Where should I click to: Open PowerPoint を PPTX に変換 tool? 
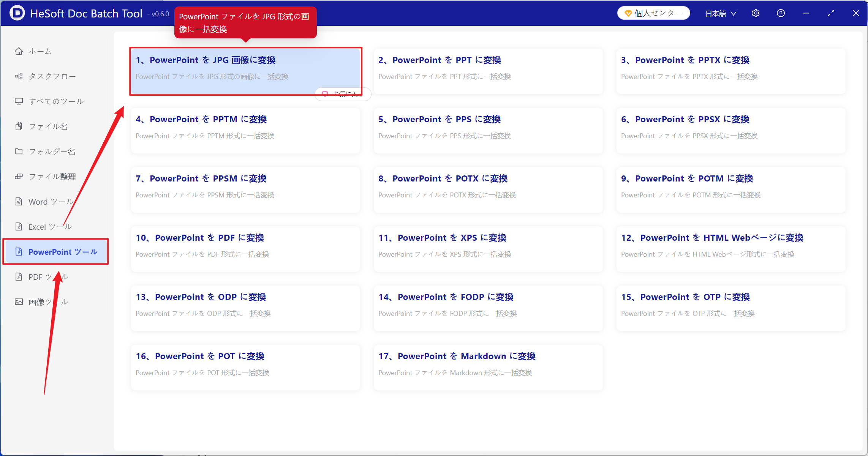[731, 71]
